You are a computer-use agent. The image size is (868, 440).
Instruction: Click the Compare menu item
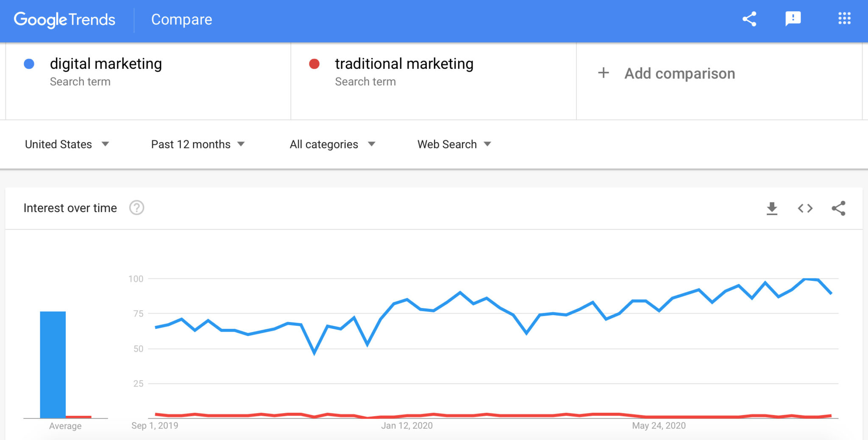(181, 19)
